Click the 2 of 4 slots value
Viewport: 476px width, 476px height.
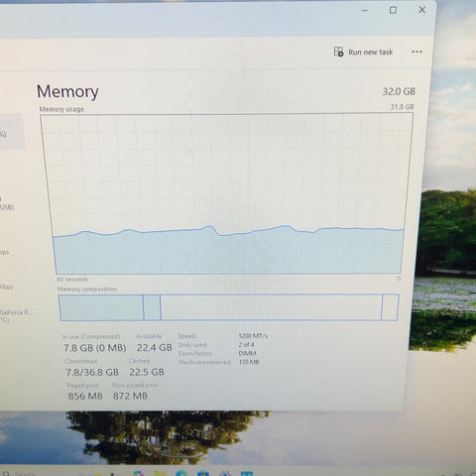pyautogui.click(x=246, y=344)
